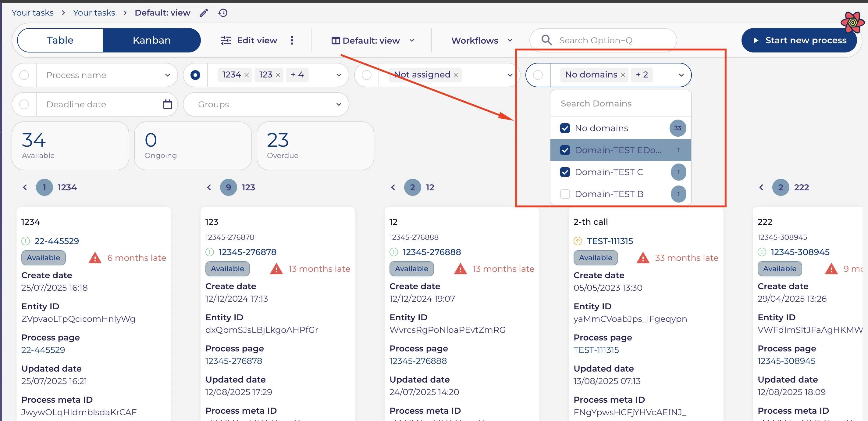Toggle the radio button beside Deadline date

[24, 104]
